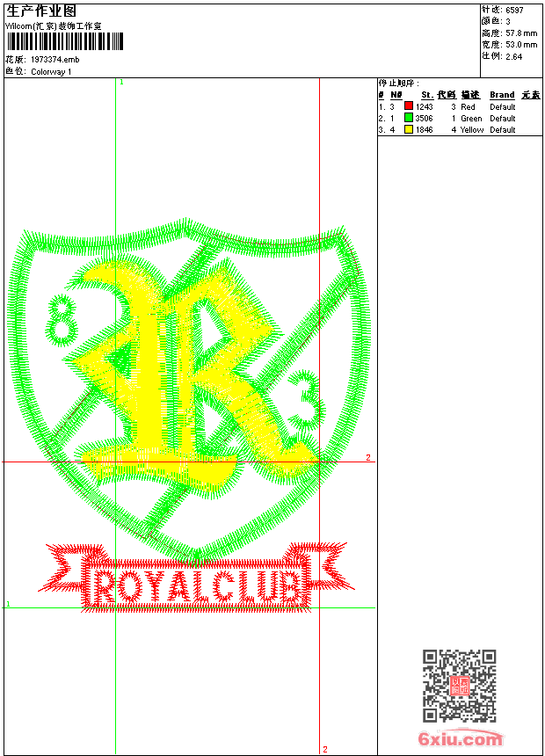
Task: Click the QR code image
Action: 460,686
